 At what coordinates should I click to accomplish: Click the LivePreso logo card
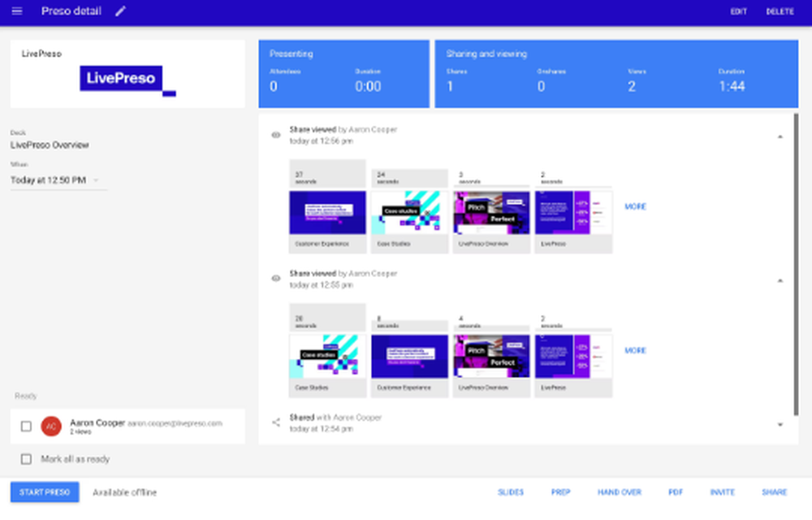[x=127, y=74]
